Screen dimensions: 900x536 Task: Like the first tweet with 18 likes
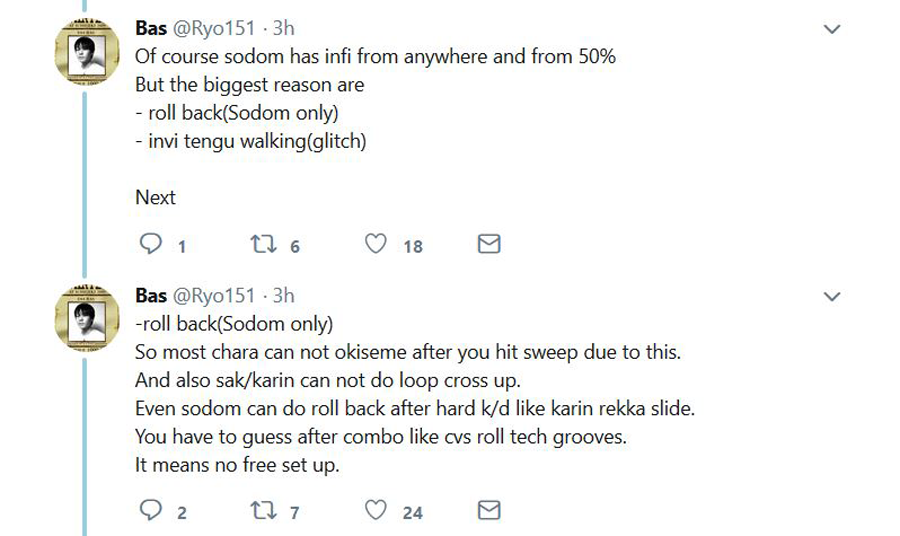[x=375, y=244]
